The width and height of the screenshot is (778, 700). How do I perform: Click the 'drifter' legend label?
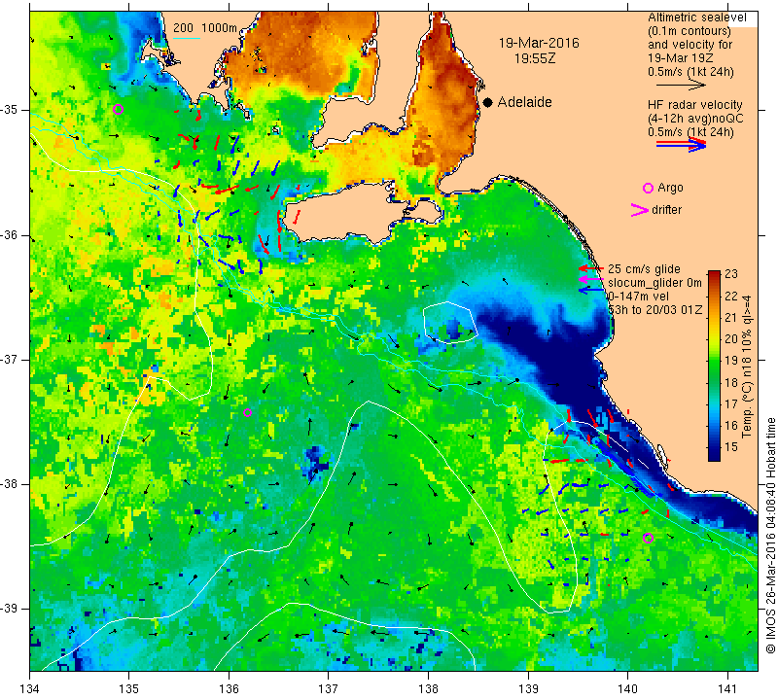[x=666, y=210]
